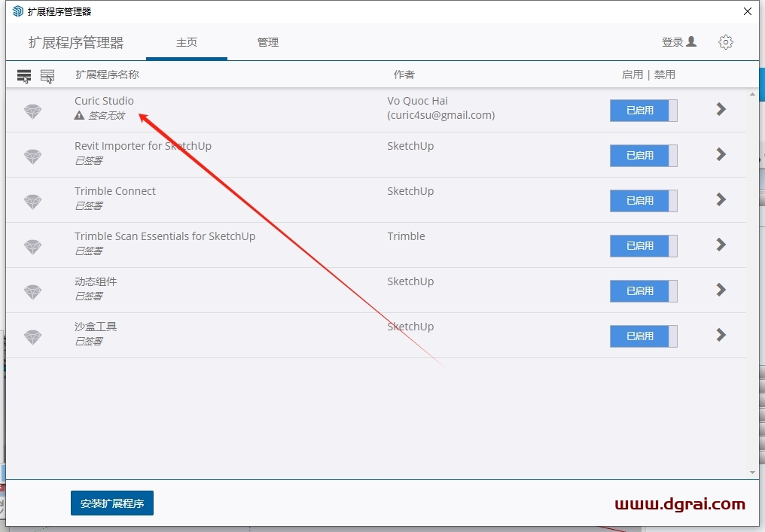Select the Trimble Connect extension name
765x532 pixels.
[115, 191]
